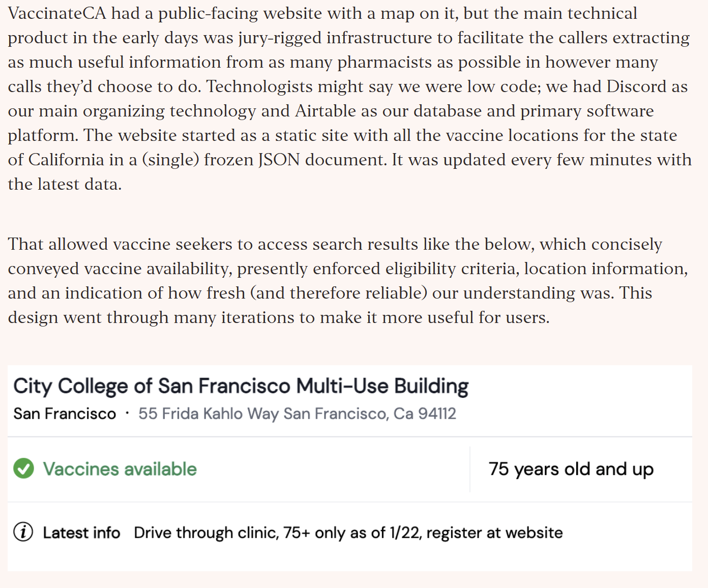Screen dimensions: 708x588
Task: Click the circled info icon
Action: pos(23,532)
